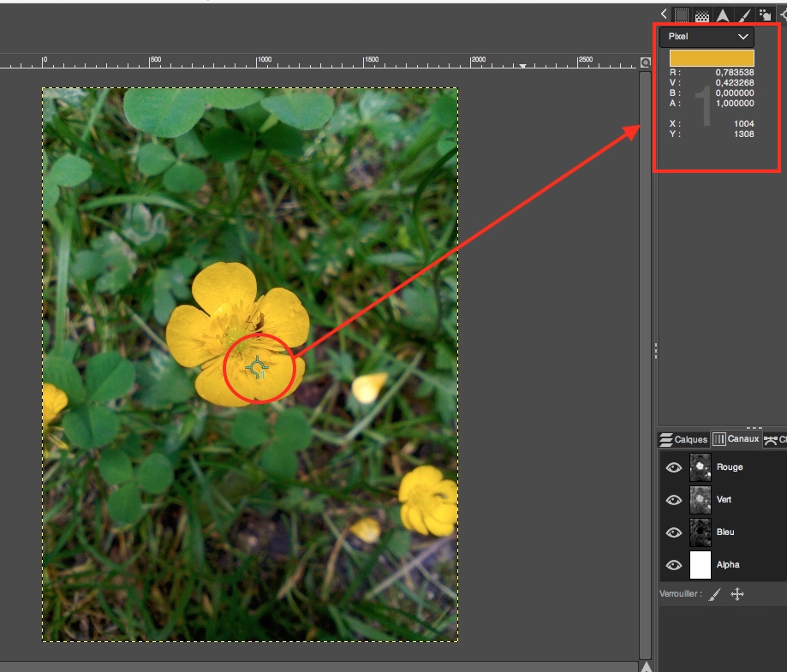787x672 pixels.
Task: Open the brushes tab with the paintbrush icon
Action: click(x=744, y=15)
